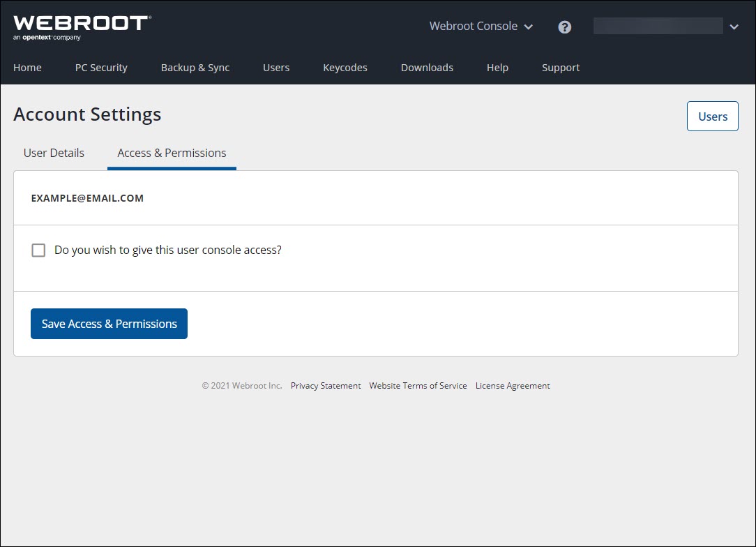756x547 pixels.
Task: Switch to the User Details tab
Action: pyautogui.click(x=54, y=153)
